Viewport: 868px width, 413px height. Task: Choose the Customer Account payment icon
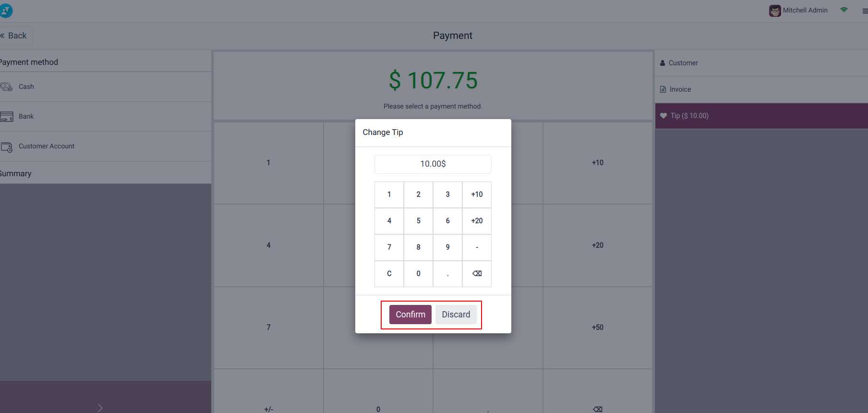coord(7,147)
